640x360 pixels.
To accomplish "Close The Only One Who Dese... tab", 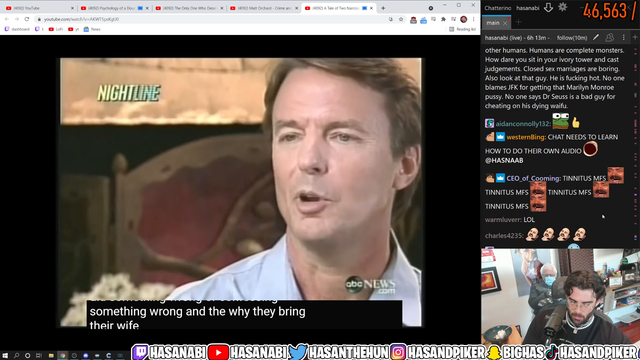I will pos(222,8).
